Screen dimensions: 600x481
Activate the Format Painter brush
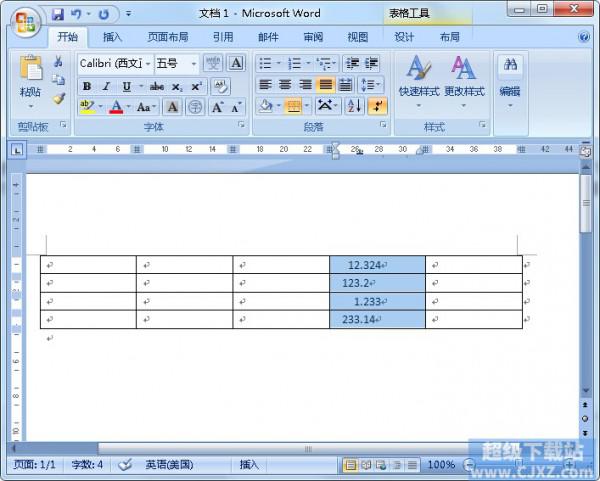59,98
